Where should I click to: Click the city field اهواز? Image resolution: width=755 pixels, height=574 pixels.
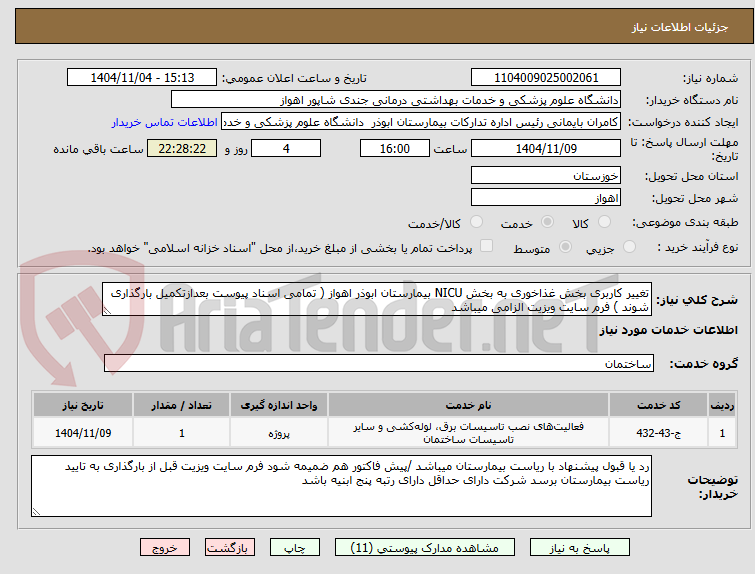click(546, 197)
